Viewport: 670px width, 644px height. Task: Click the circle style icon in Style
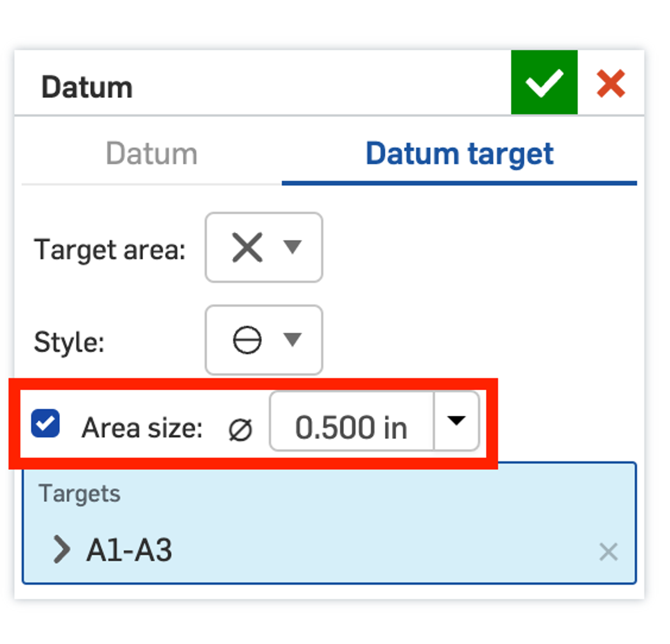pos(247,340)
